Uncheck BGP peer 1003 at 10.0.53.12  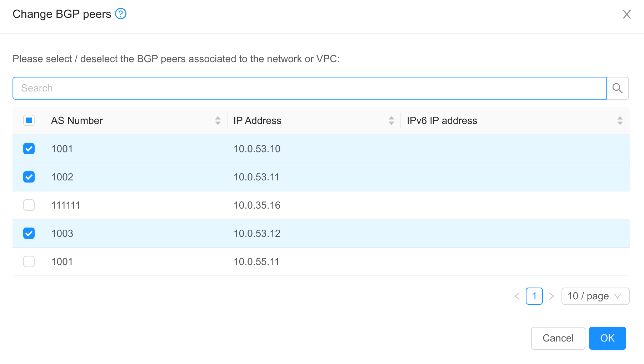point(29,233)
